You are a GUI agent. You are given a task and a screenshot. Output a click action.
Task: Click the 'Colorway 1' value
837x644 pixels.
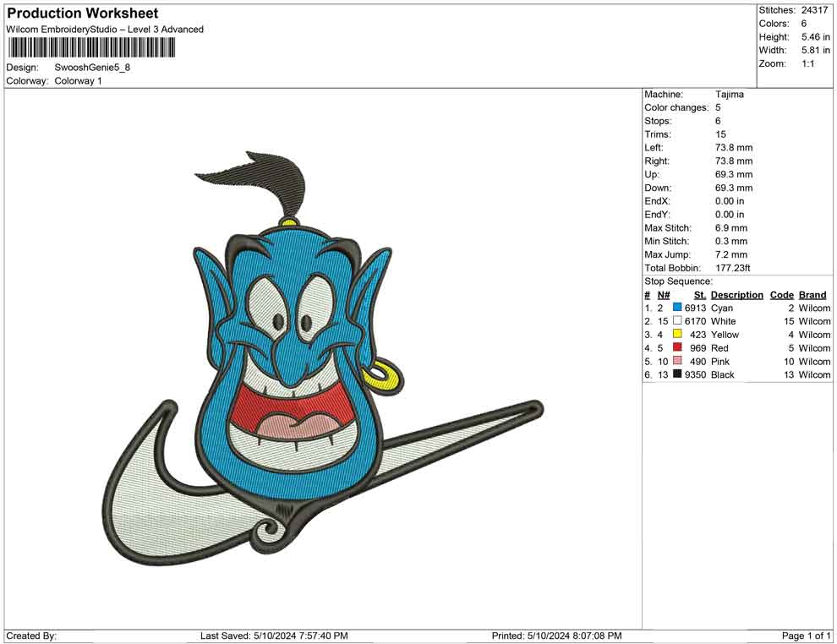coord(79,81)
